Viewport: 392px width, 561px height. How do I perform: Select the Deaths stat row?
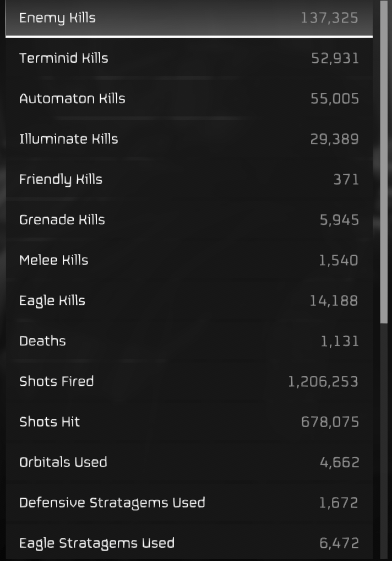(189, 341)
